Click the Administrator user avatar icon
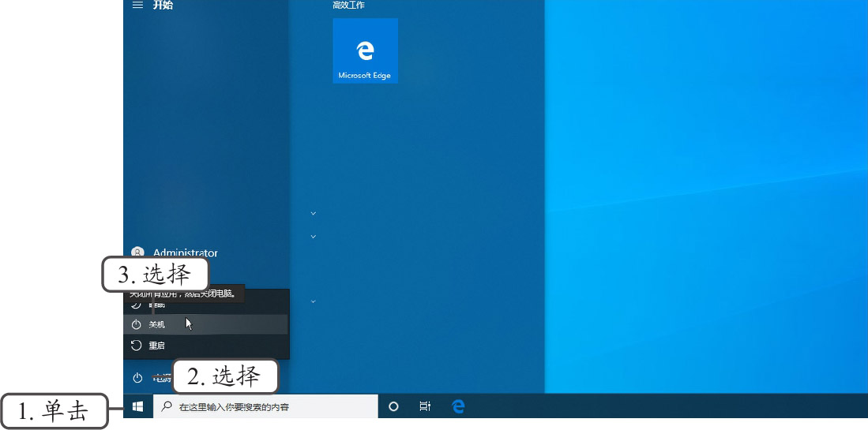 click(137, 252)
